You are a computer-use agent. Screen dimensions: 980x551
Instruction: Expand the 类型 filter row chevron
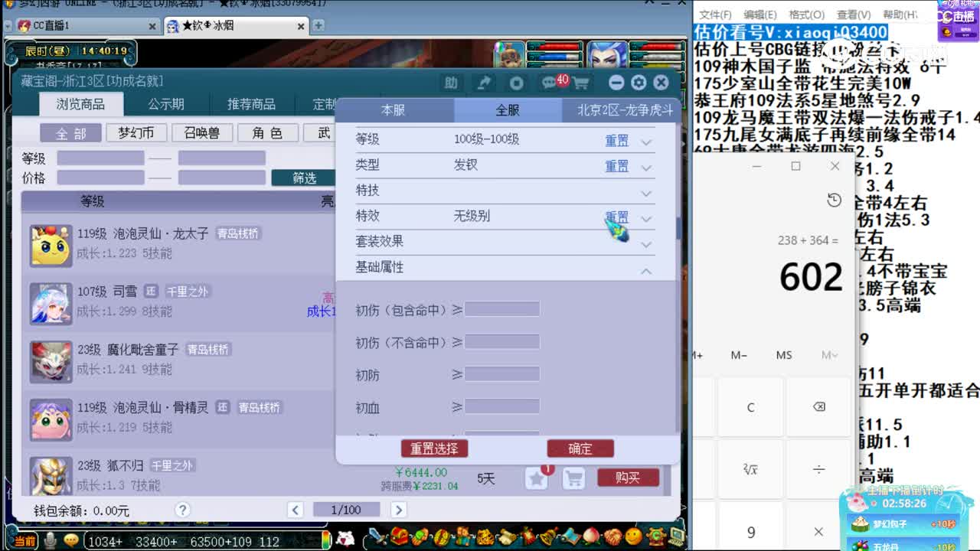click(x=646, y=168)
